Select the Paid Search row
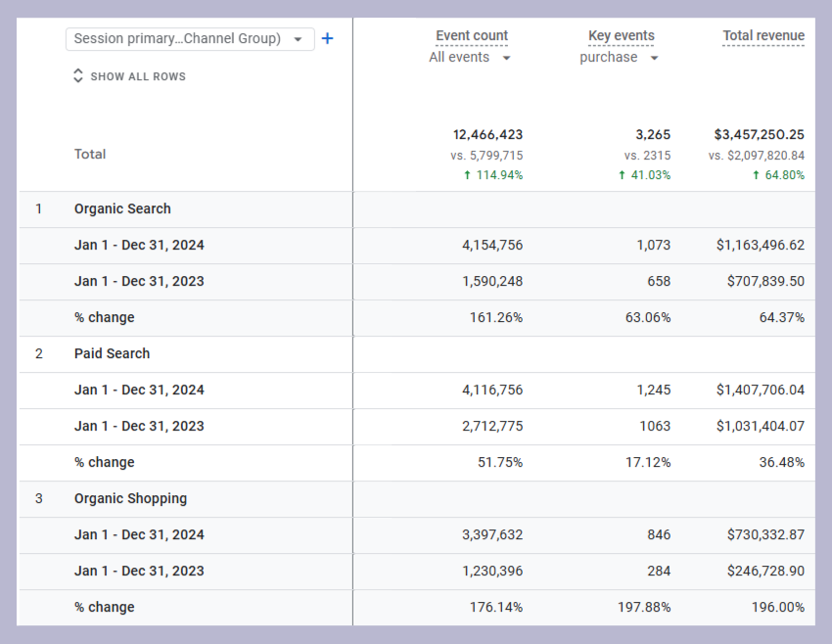832x644 pixels. coord(112,353)
